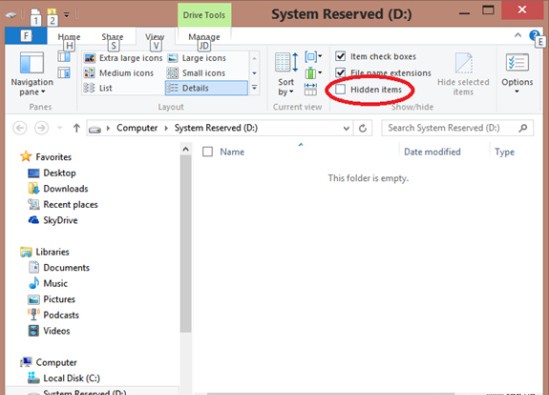This screenshot has width=549, height=395.
Task: Open the Music library
Action: (x=48, y=283)
